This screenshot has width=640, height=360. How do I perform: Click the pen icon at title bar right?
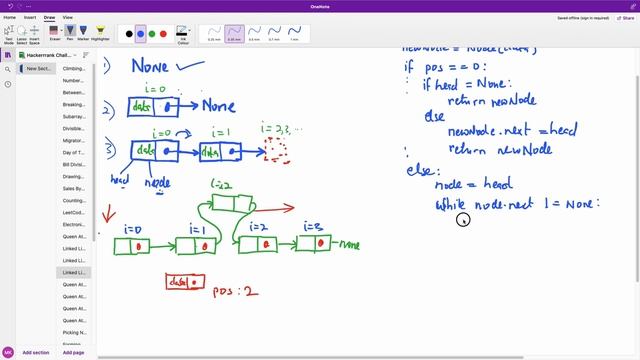coord(633,6)
